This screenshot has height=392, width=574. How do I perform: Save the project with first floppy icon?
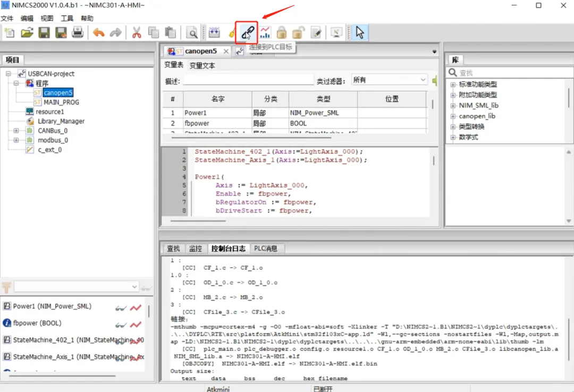[44, 32]
